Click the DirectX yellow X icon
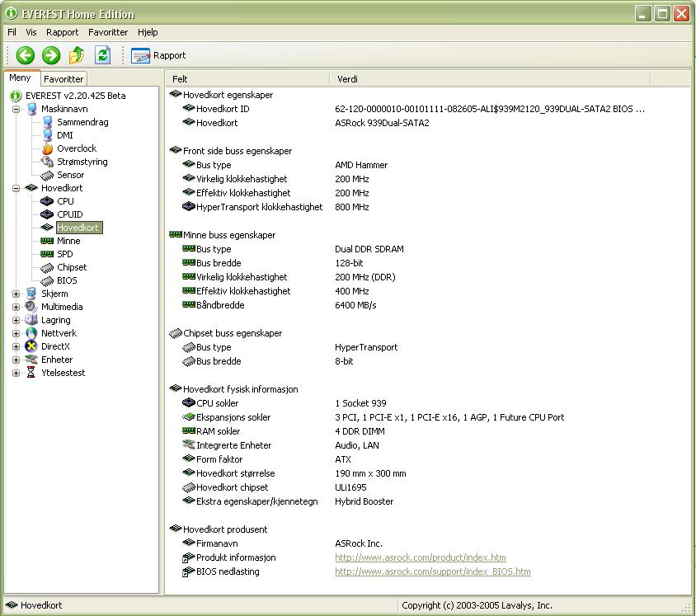696x616 pixels. (31, 346)
